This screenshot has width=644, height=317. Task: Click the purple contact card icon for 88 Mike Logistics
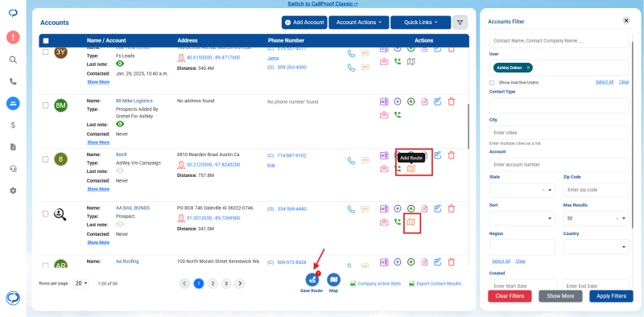pos(384,101)
